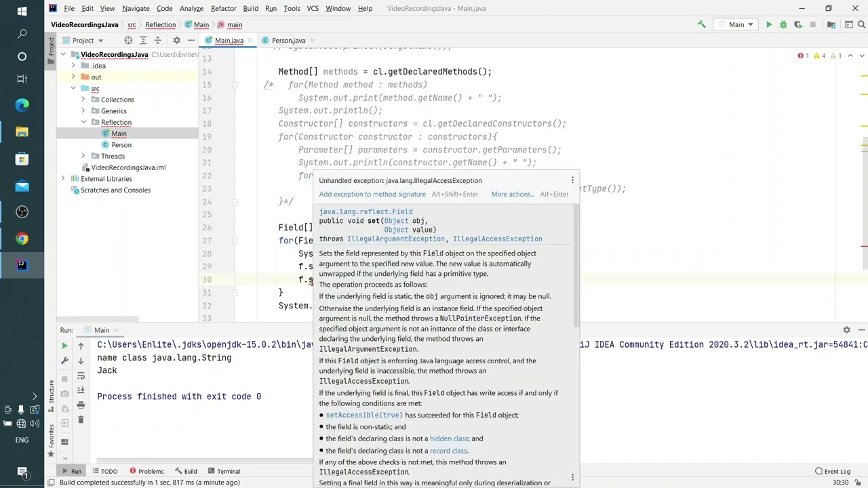Open the Event Log button
The image size is (868, 488).
tap(833, 471)
